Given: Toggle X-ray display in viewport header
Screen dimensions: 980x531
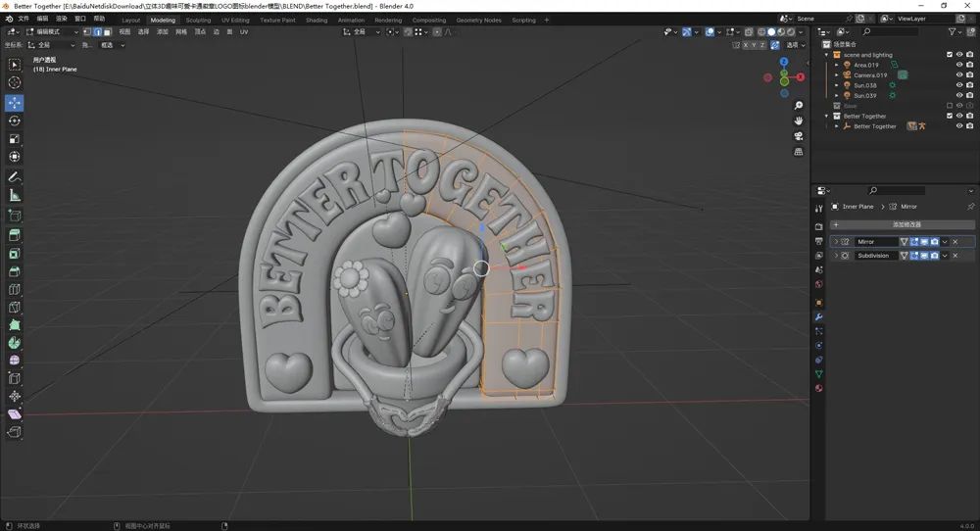Looking at the screenshot, I should tap(748, 32).
